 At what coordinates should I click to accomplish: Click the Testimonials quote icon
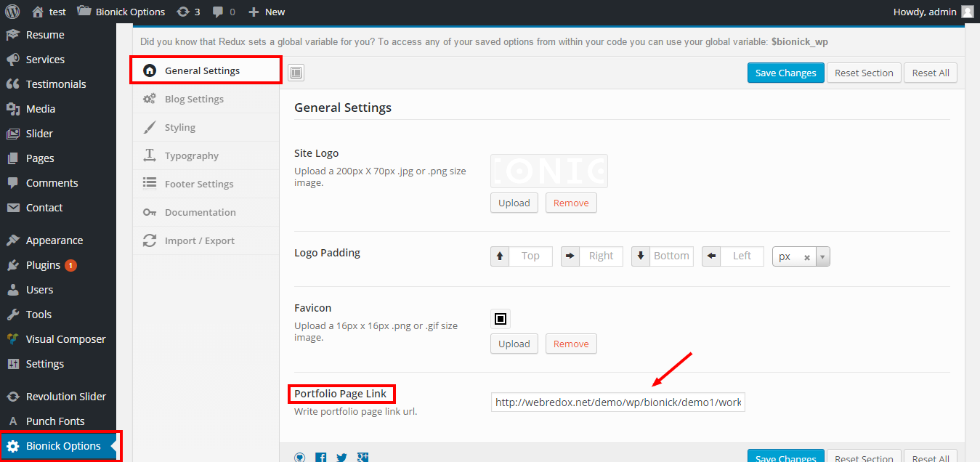(x=13, y=84)
